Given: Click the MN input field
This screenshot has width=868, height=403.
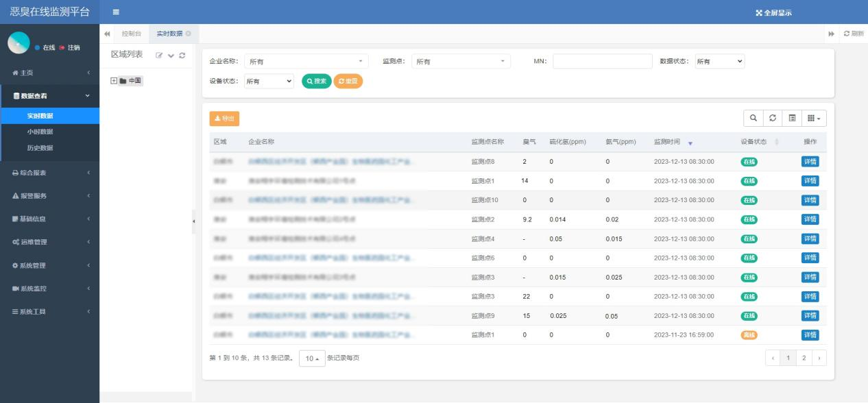Looking at the screenshot, I should [602, 60].
